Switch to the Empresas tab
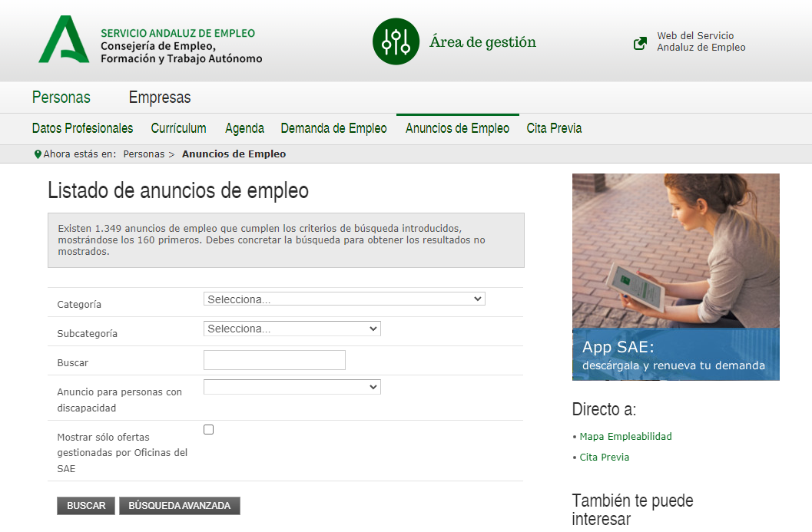This screenshot has width=812, height=532. click(159, 97)
